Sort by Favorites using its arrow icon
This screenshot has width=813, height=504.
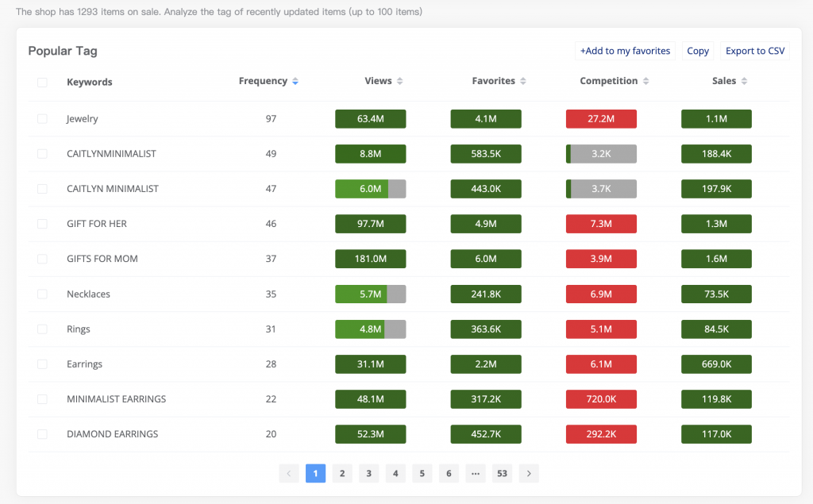click(x=523, y=82)
